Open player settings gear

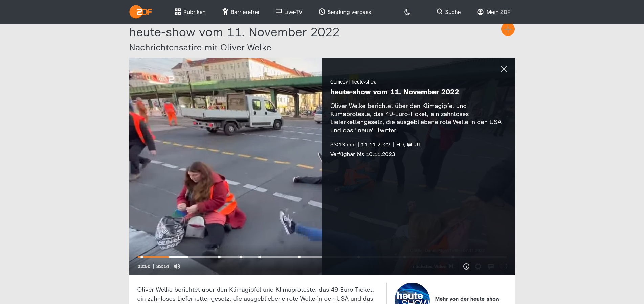[x=478, y=266]
